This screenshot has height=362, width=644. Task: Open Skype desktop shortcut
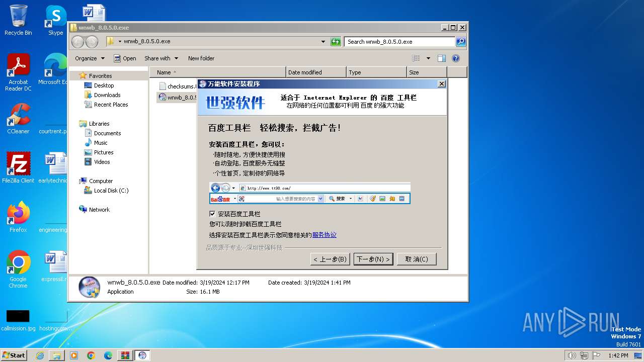point(55,20)
